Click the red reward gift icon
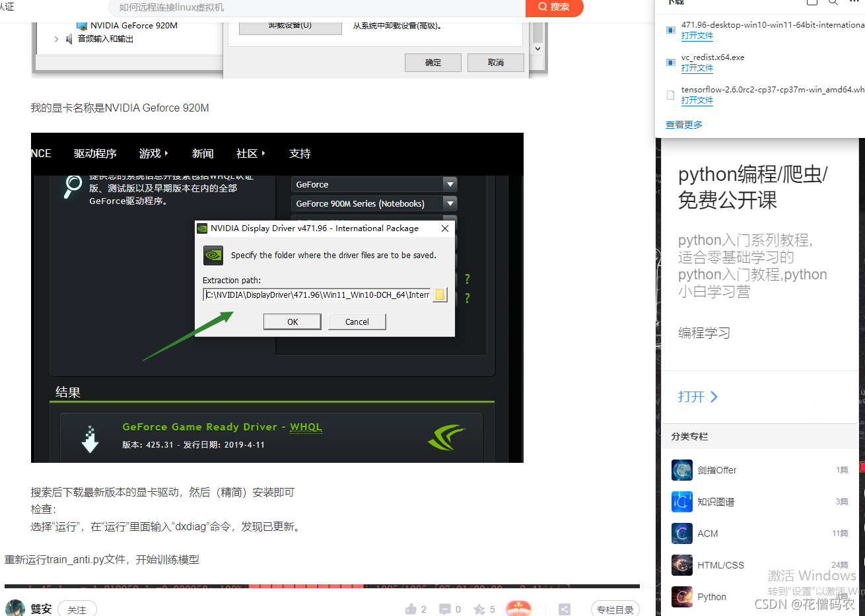The height and width of the screenshot is (616, 865). click(x=518, y=608)
